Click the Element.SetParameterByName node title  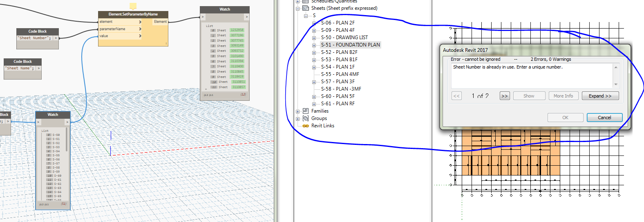(133, 14)
